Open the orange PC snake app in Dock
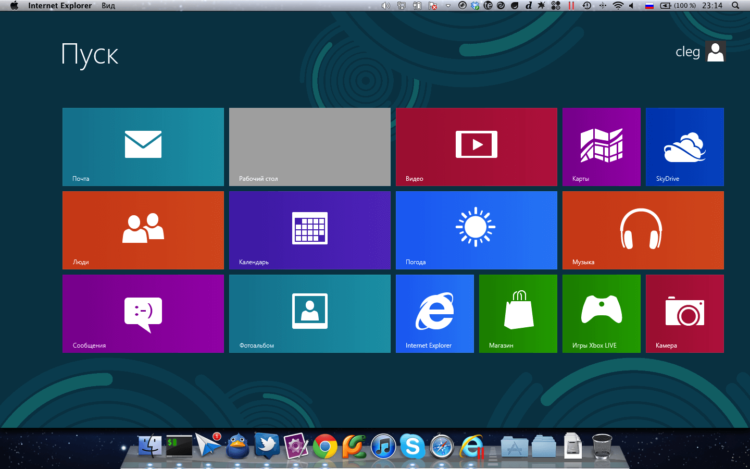The image size is (750, 469). (354, 447)
